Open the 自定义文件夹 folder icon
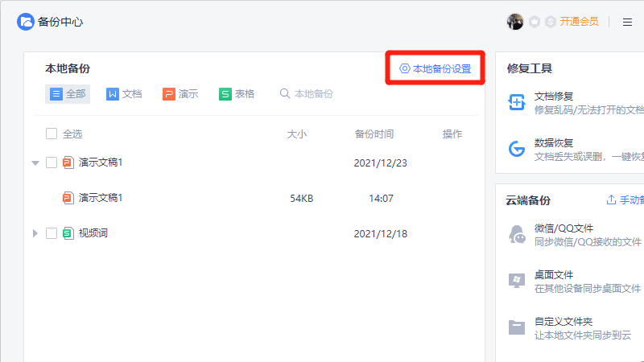The image size is (644, 362). (517, 327)
